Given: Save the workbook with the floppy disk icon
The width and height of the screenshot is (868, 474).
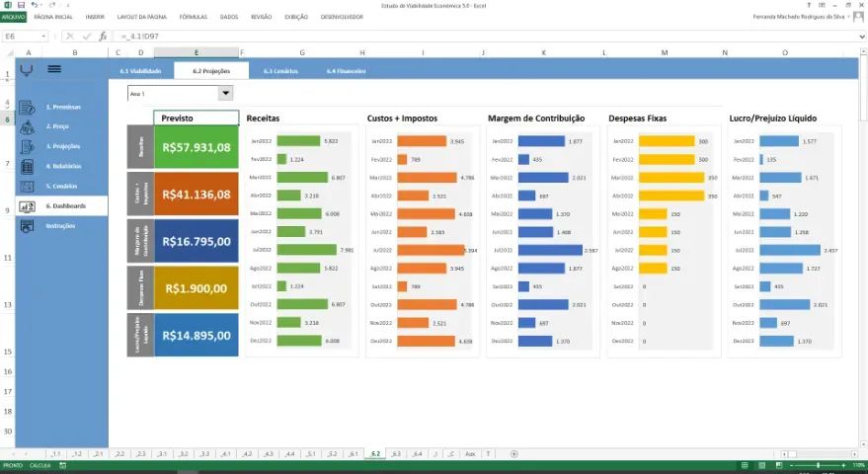Looking at the screenshot, I should coord(21,5).
